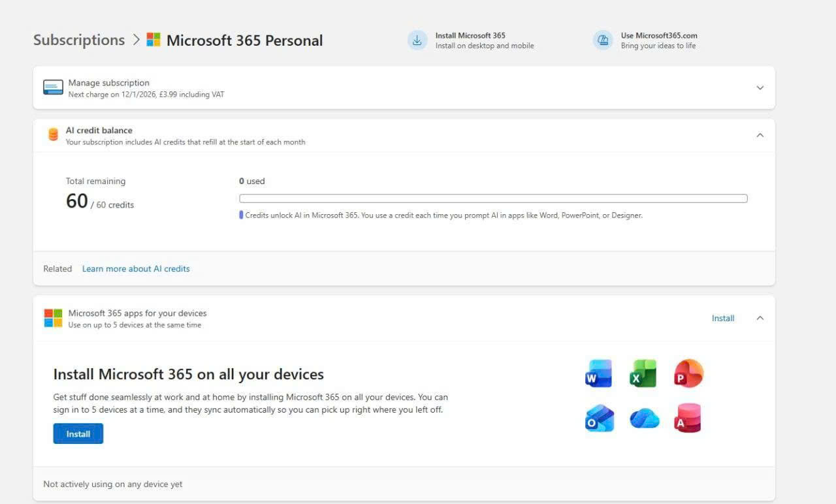Click the Install link in apps header
836x504 pixels.
point(723,318)
